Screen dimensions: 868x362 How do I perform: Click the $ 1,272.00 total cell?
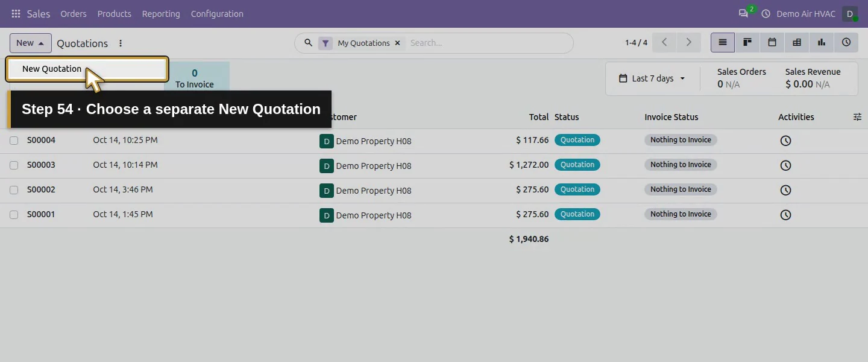[529, 165]
